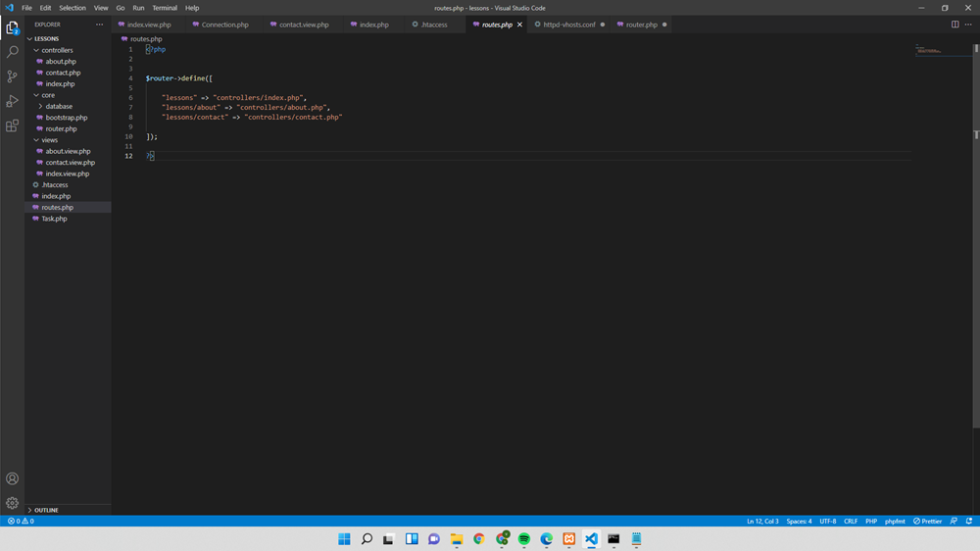Open the View menu
980x551 pixels.
(x=101, y=8)
